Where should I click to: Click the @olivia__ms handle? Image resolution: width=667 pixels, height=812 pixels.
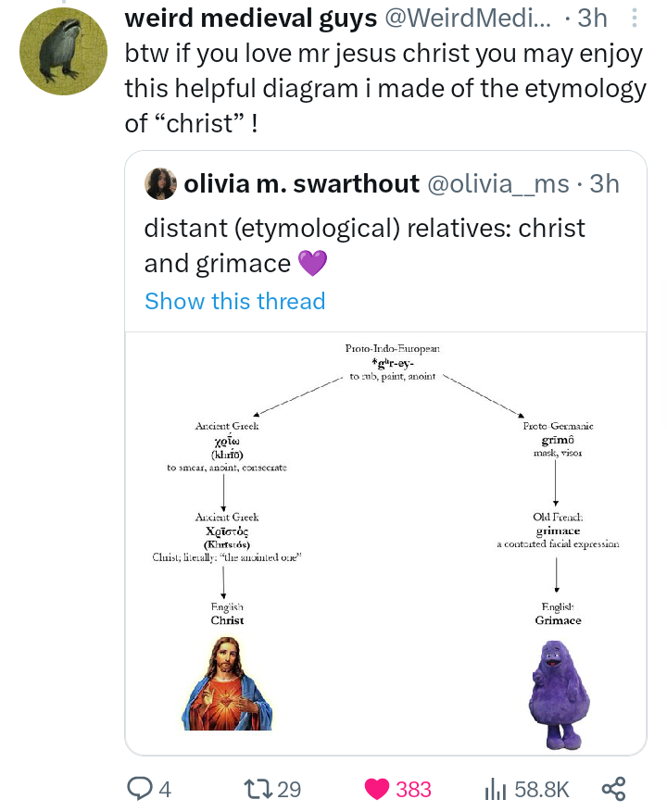tap(497, 184)
